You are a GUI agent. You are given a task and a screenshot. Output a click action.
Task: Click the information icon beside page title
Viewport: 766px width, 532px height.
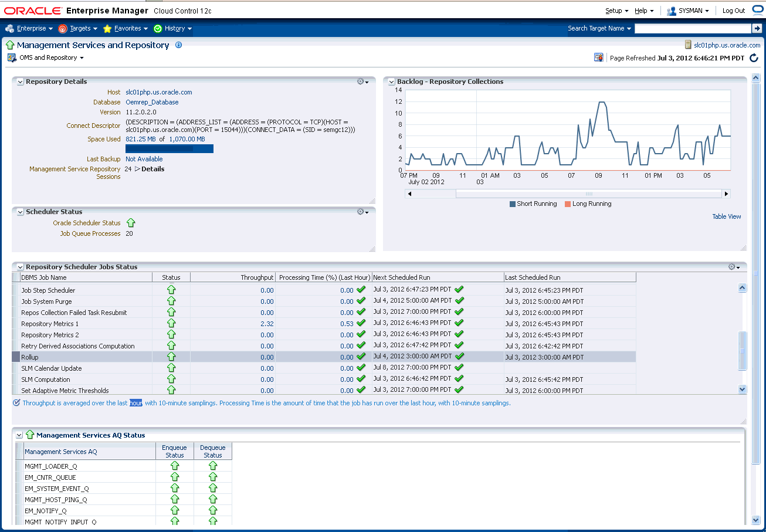[x=179, y=45]
